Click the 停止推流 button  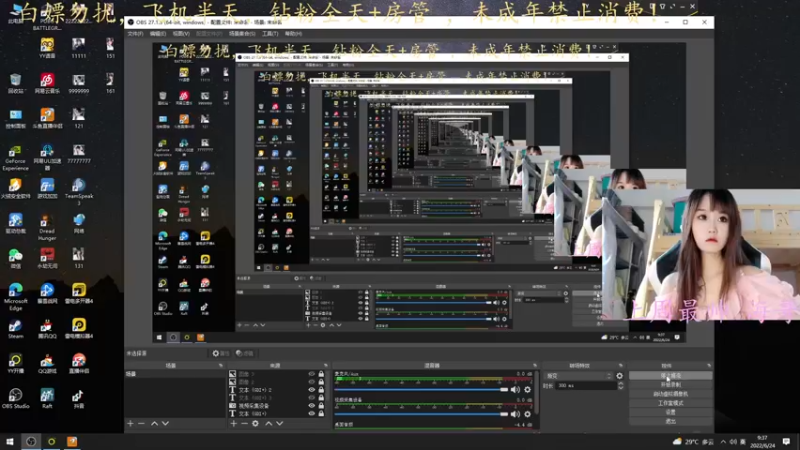tap(670, 376)
